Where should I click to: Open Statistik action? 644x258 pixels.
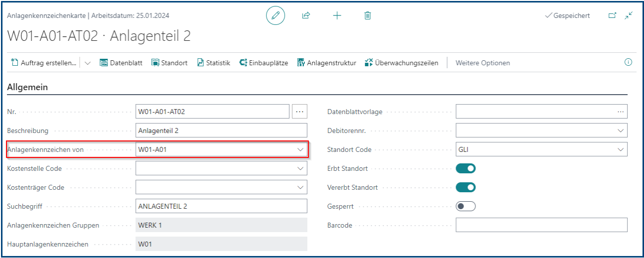point(213,63)
